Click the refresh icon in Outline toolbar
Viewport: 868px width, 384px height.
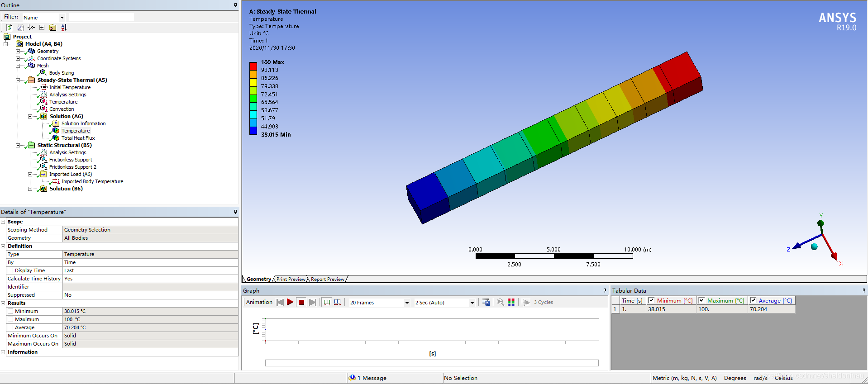pyautogui.click(x=9, y=28)
